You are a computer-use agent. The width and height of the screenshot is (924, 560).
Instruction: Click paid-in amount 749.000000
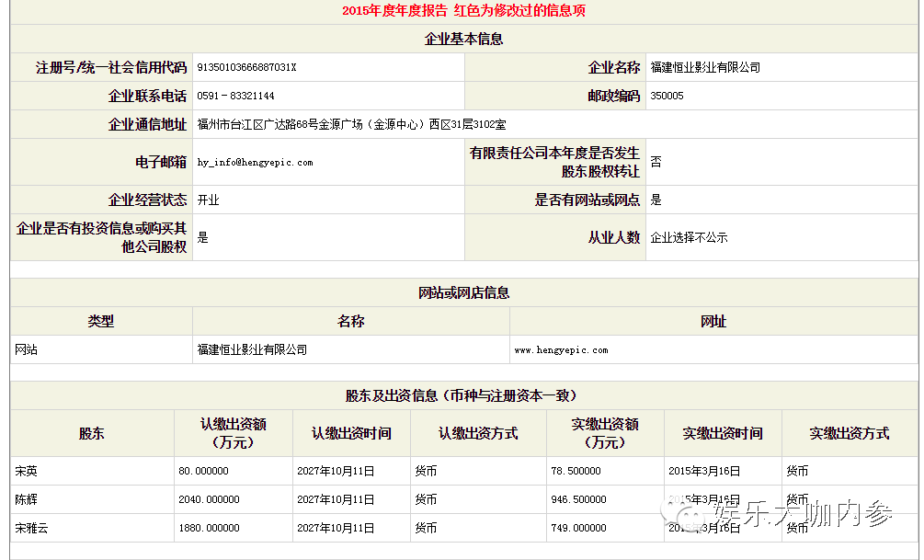(x=578, y=528)
